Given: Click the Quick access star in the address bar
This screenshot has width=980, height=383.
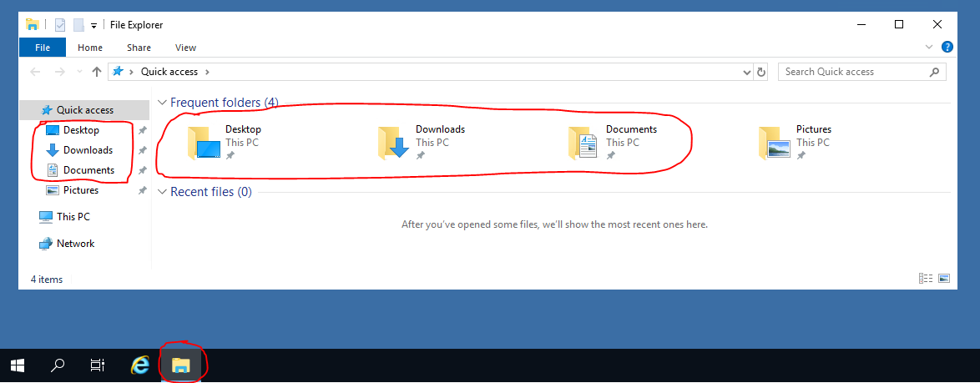Looking at the screenshot, I should [118, 72].
